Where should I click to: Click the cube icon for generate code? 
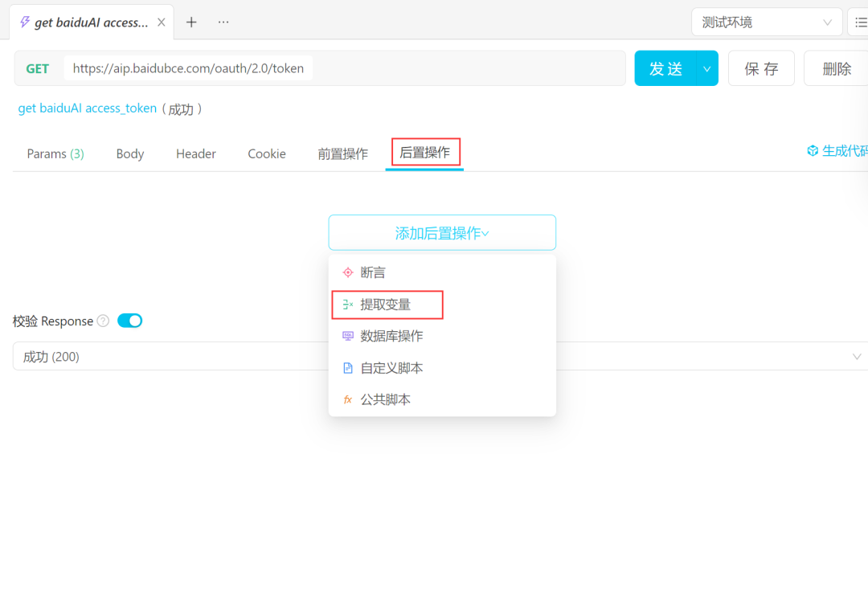click(812, 150)
